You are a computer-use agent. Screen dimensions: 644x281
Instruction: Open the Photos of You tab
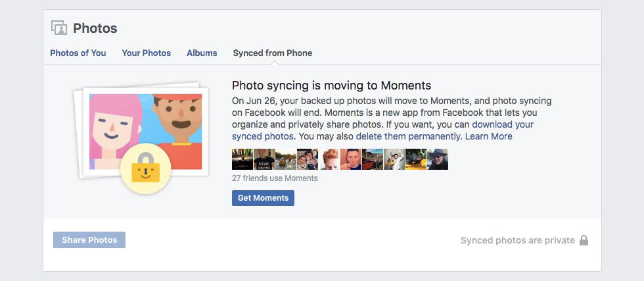click(78, 53)
